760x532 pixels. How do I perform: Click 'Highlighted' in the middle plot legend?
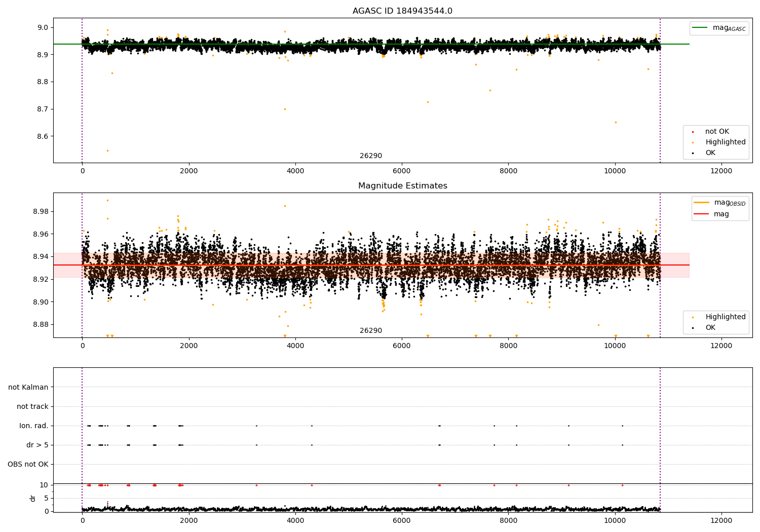pos(719,317)
